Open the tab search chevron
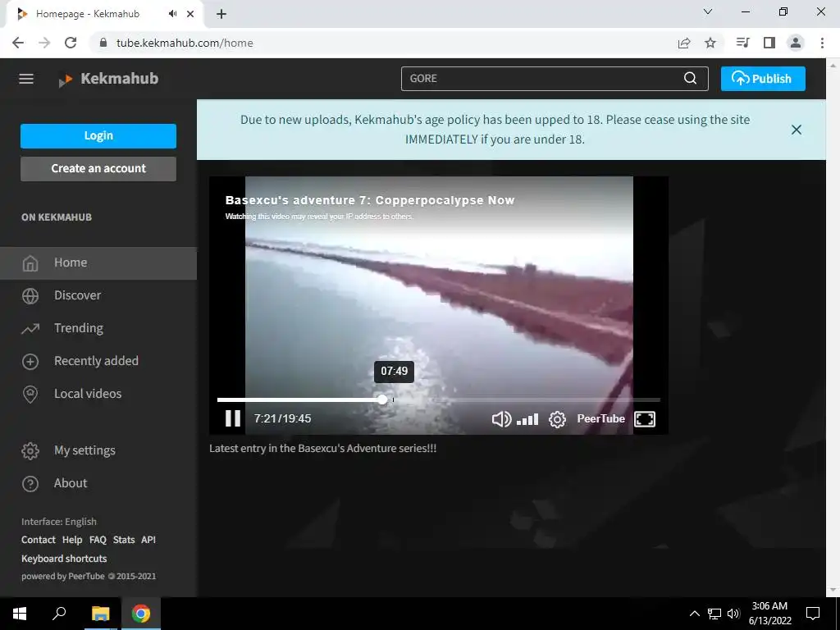840x630 pixels. [708, 11]
